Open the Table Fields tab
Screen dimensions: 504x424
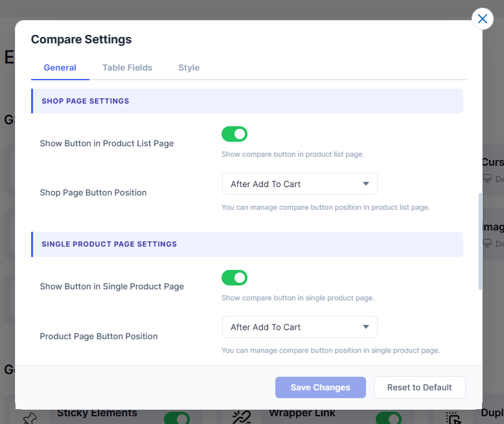127,67
